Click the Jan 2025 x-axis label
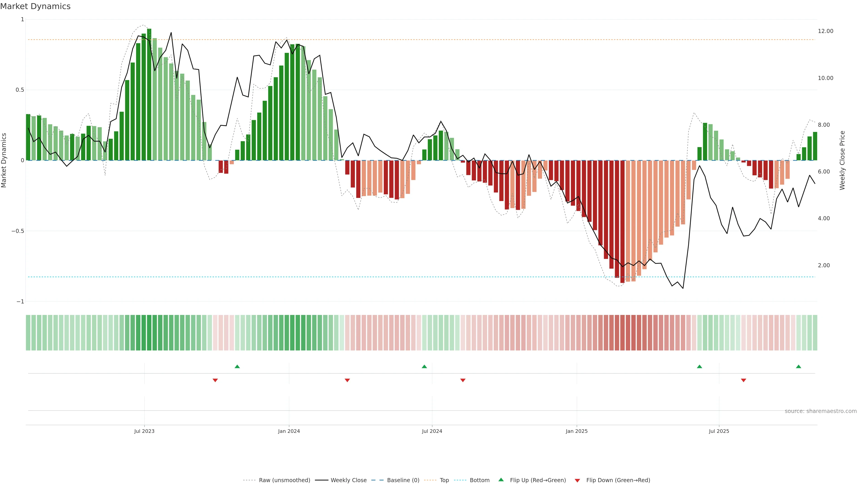The height and width of the screenshot is (488, 868). click(577, 431)
